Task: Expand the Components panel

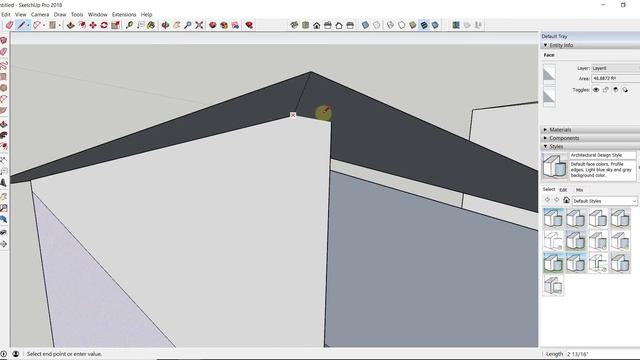Action: [545, 138]
